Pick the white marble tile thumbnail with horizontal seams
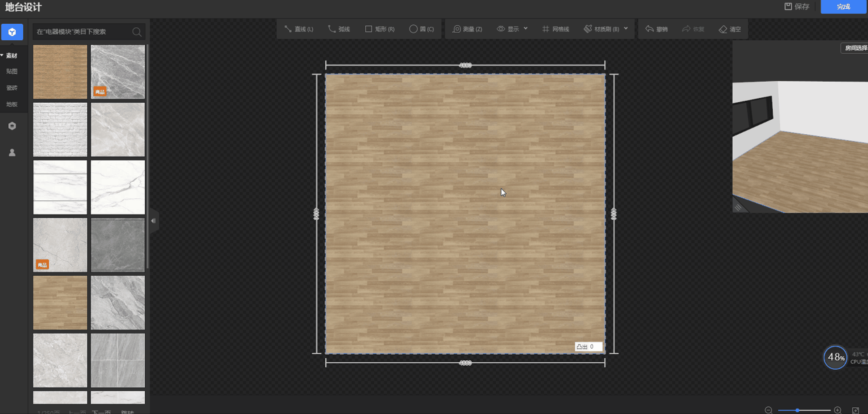The image size is (868, 414). (x=60, y=187)
